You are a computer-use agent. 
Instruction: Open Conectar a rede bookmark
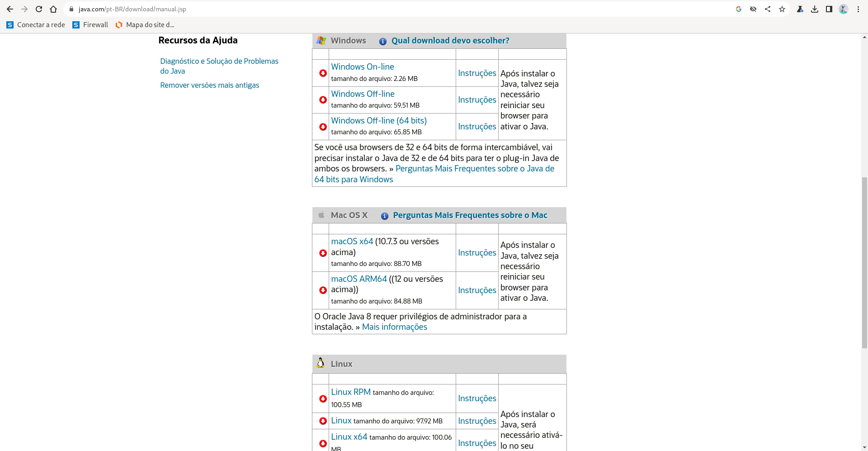(36, 25)
